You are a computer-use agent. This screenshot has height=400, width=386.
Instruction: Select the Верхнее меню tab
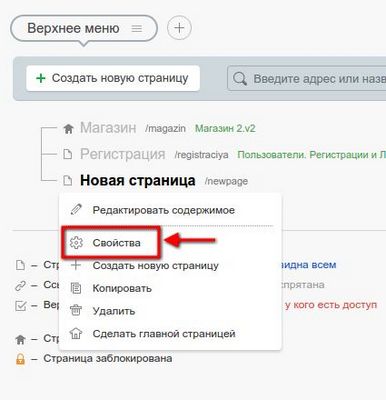click(73, 28)
